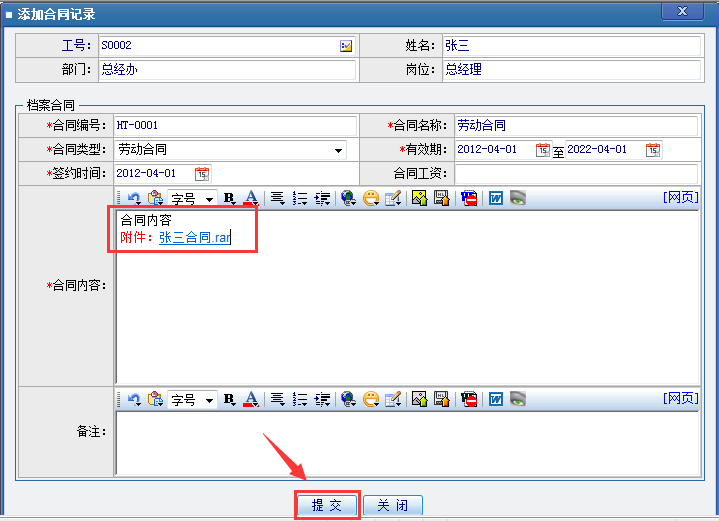
Task: Open 字号 dropdown in contract content toolbar
Action: click(192, 198)
